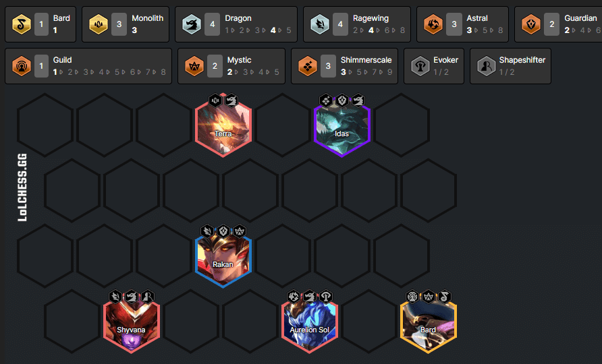Click the Rakan champion portrait
The height and width of the screenshot is (364, 602).
coord(223,259)
